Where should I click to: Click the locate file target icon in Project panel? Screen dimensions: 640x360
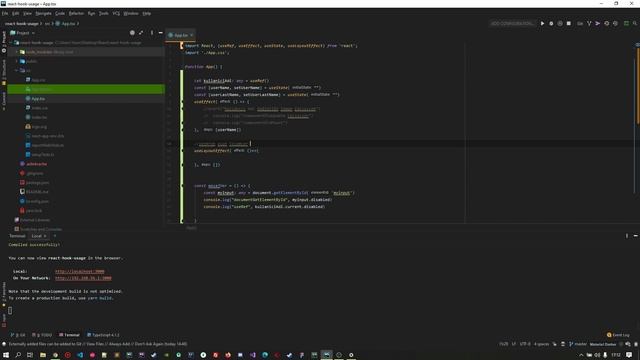[132, 33]
